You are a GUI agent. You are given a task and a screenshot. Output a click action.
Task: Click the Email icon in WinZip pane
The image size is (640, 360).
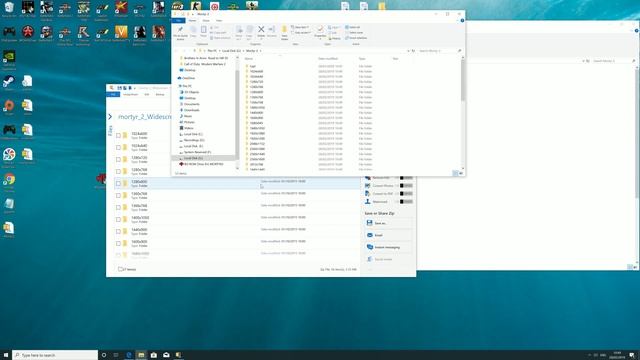pyautogui.click(x=369, y=235)
